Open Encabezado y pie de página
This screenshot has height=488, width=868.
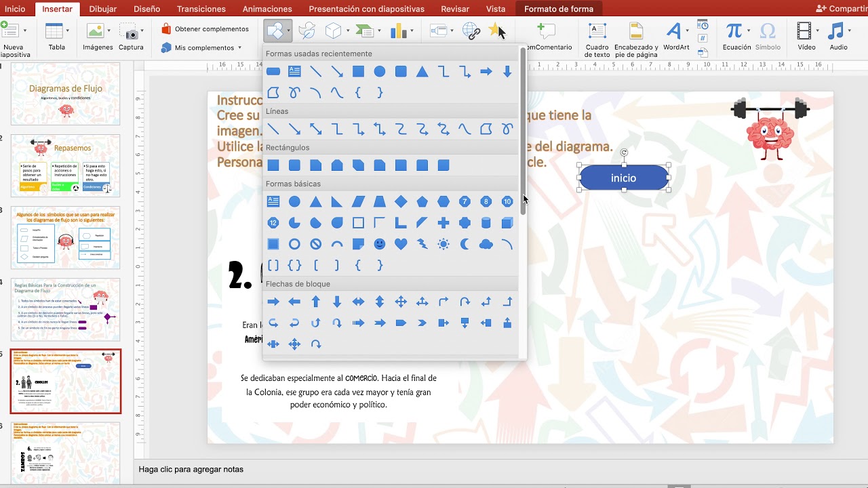[636, 39]
